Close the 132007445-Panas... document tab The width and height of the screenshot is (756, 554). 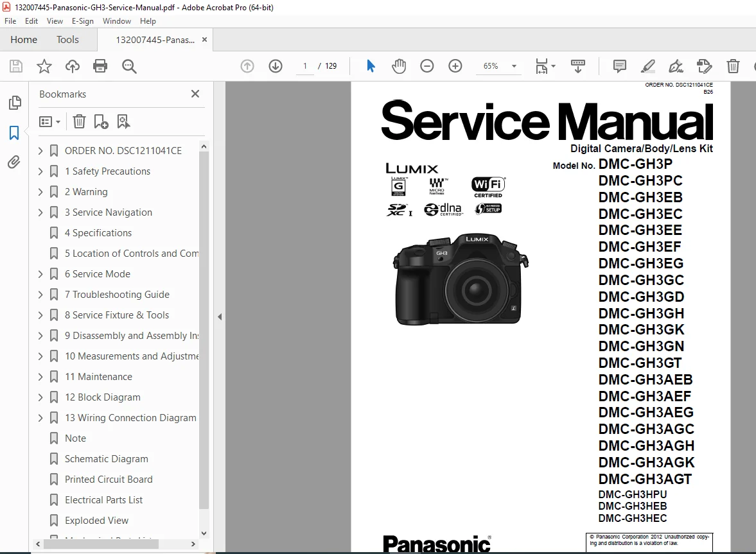pos(204,40)
